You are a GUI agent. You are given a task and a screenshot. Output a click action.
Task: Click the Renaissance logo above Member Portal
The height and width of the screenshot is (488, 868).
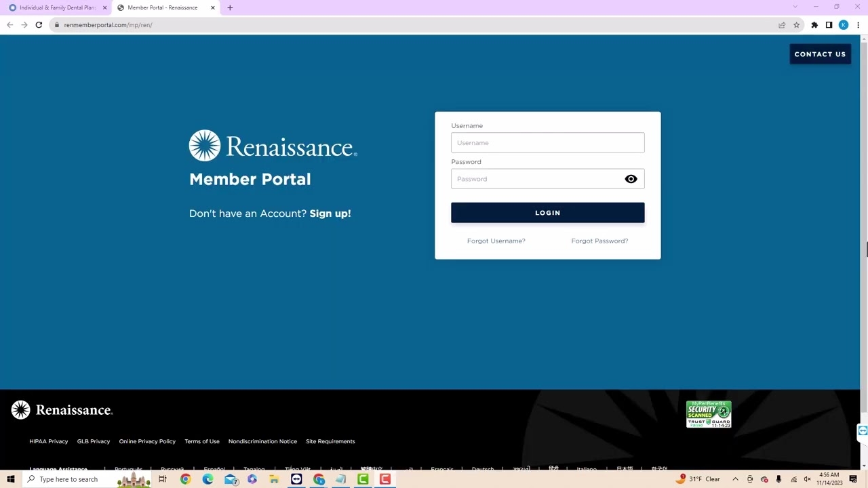click(x=273, y=145)
